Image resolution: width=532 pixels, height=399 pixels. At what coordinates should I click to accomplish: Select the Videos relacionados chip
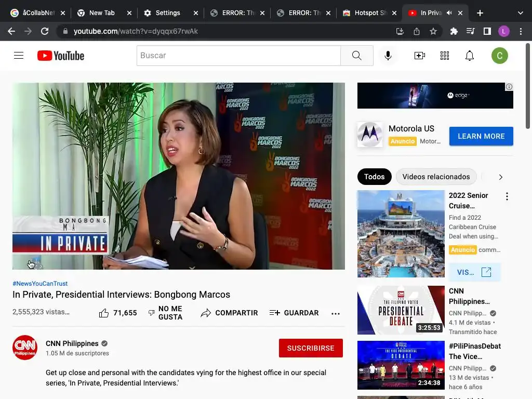[436, 177]
